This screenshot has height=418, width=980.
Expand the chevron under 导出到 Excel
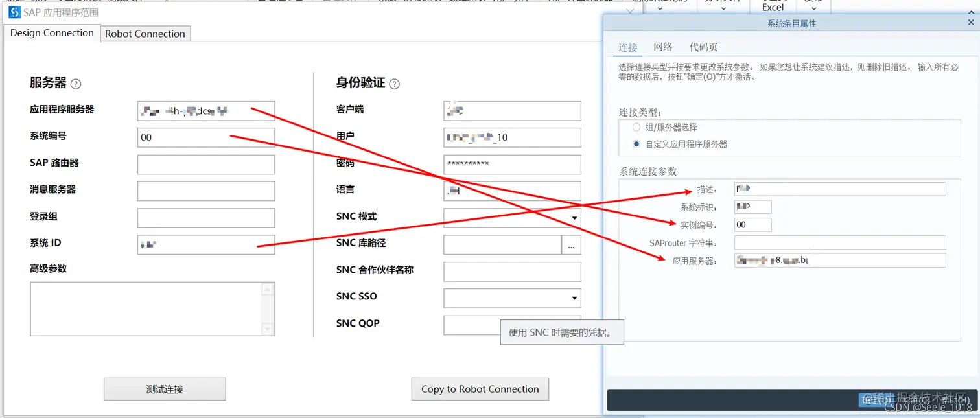click(x=814, y=7)
